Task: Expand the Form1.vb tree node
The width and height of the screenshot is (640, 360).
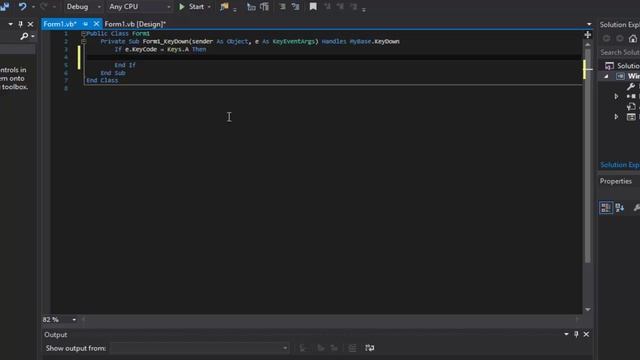Action: coord(616,117)
